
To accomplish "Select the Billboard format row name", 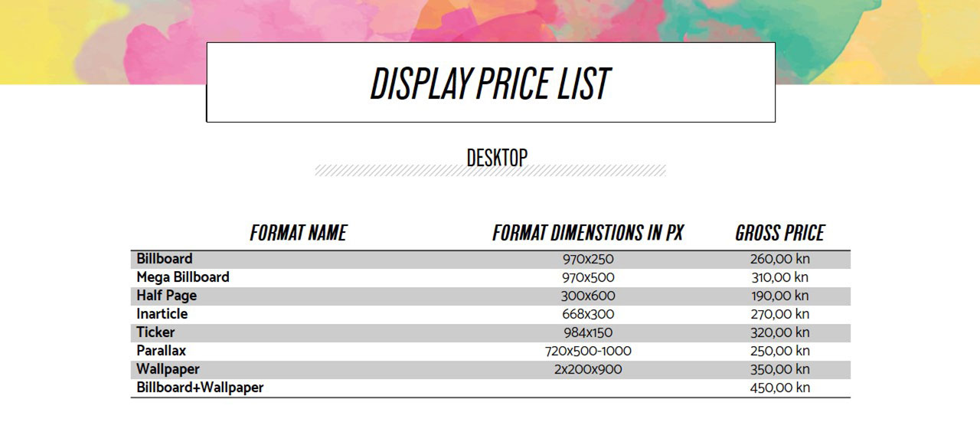I will (x=165, y=259).
